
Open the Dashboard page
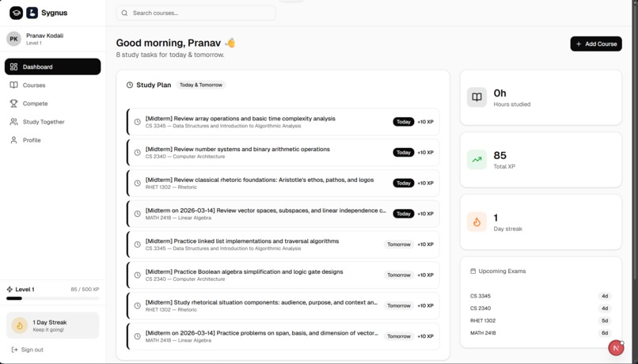point(52,66)
